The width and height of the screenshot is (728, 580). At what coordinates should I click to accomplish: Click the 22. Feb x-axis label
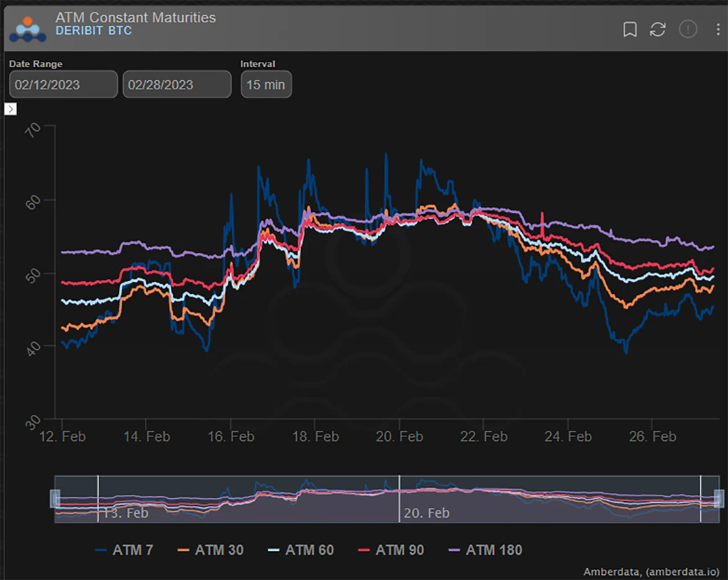484,437
